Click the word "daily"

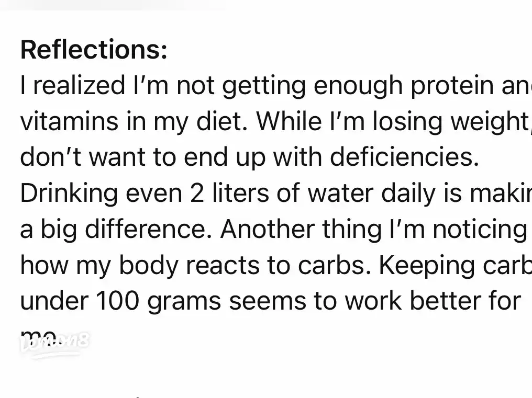[408, 194]
